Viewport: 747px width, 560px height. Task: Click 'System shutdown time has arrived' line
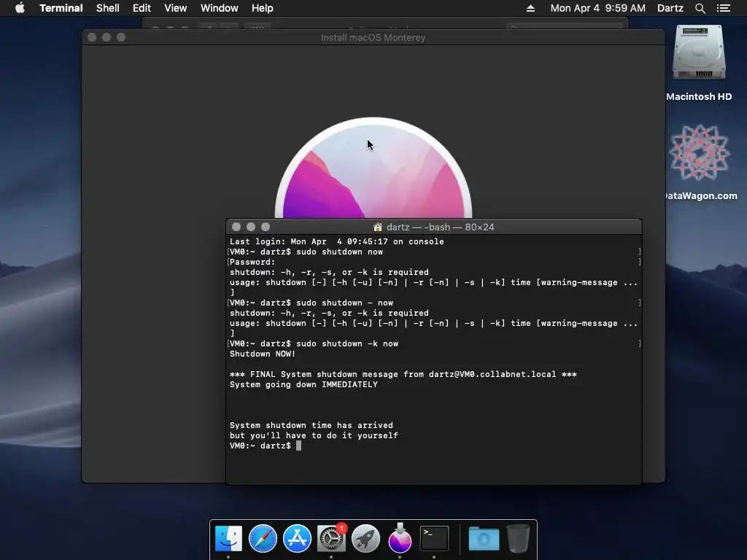pos(311,425)
